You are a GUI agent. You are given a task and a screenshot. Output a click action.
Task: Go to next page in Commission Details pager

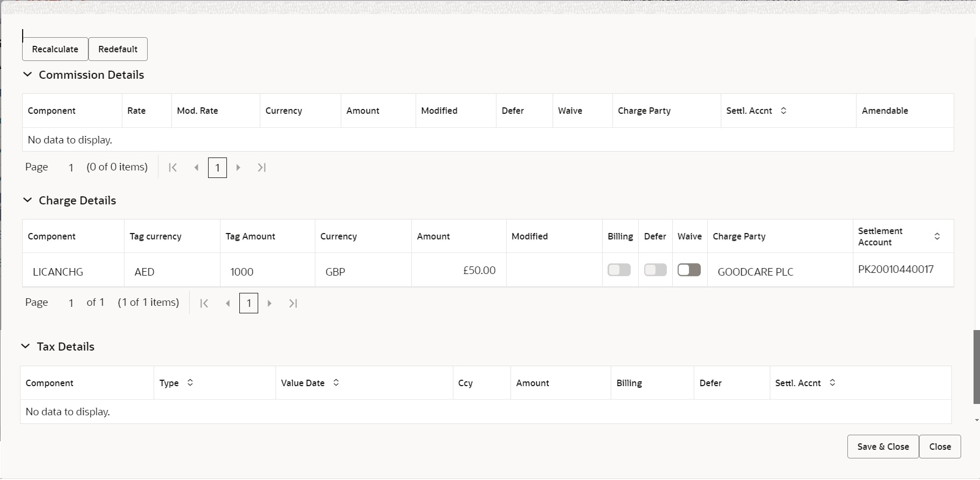pyautogui.click(x=238, y=168)
